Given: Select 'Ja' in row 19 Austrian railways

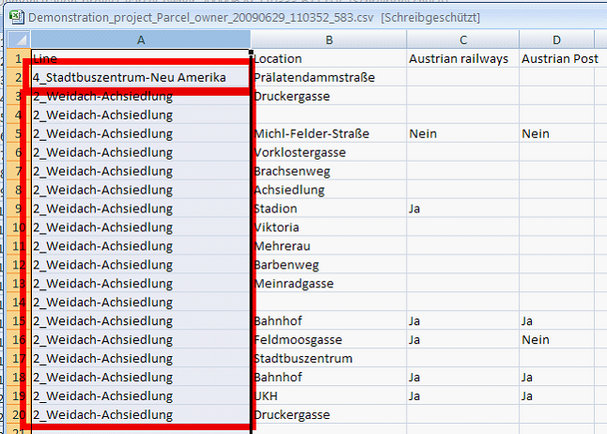Looking at the screenshot, I should click(x=463, y=396).
